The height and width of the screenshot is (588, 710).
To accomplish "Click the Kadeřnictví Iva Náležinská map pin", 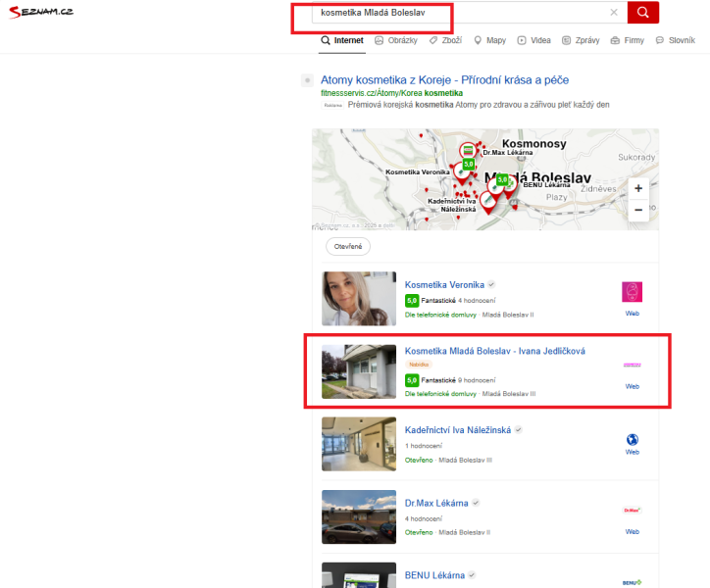I will point(488,202).
